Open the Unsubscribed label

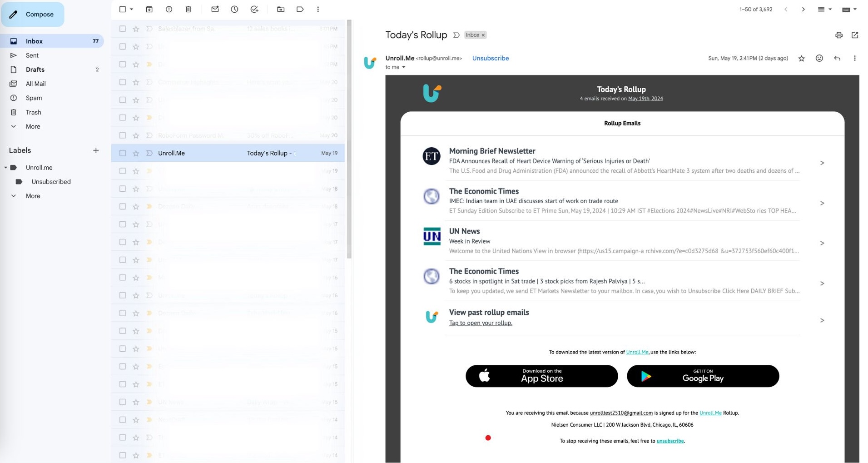coord(51,182)
